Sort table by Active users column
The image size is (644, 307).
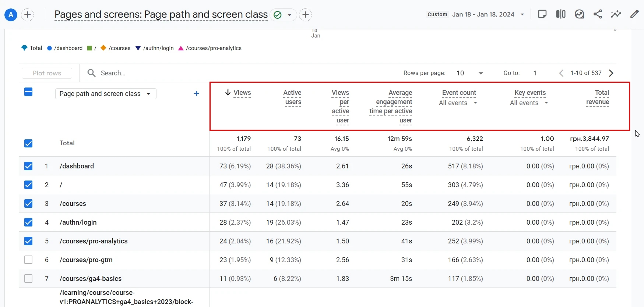tap(292, 97)
